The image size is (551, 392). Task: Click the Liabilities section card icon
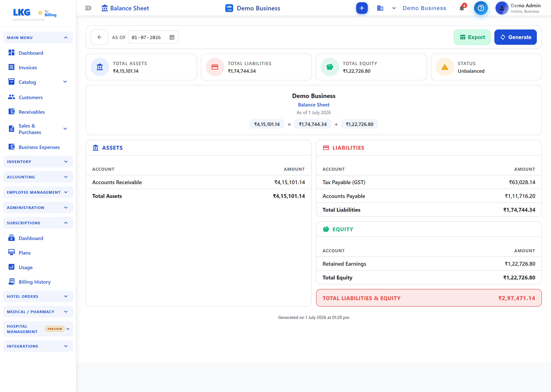coord(326,148)
